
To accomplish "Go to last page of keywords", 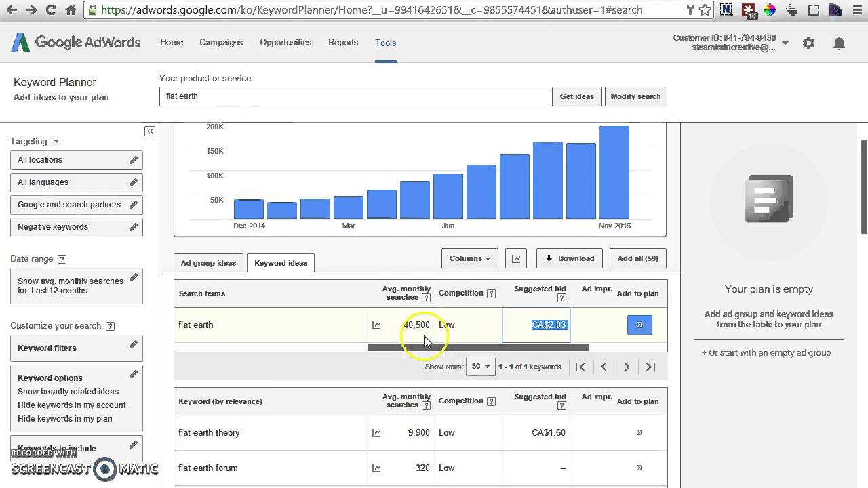I will coord(650,367).
